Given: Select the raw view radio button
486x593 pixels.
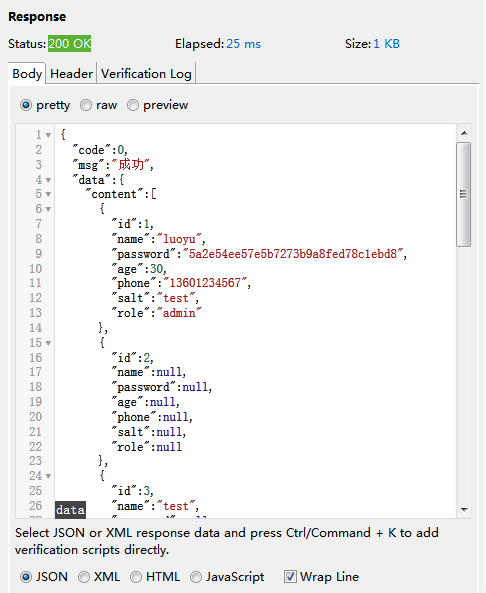Looking at the screenshot, I should pos(86,105).
